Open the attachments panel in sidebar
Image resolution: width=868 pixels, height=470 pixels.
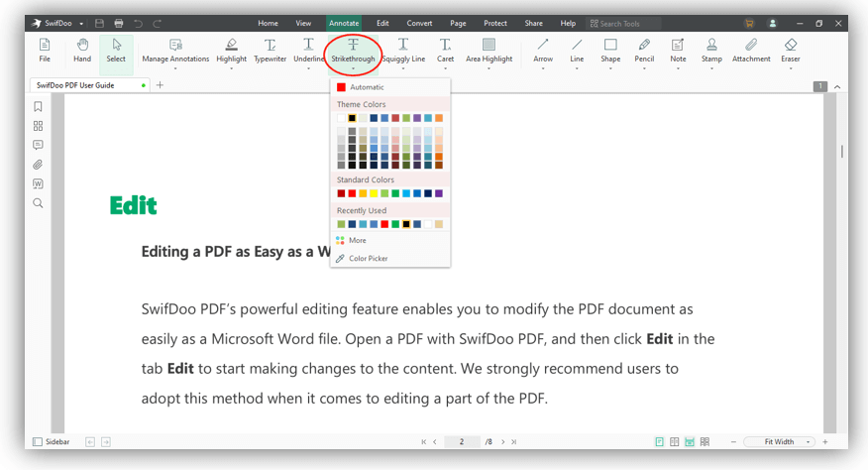(38, 165)
